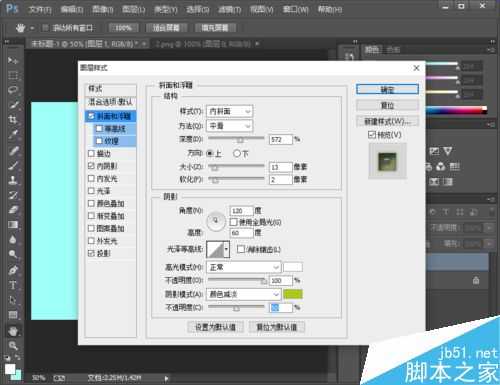Click the Photoshop Ps logo icon

click(12, 8)
